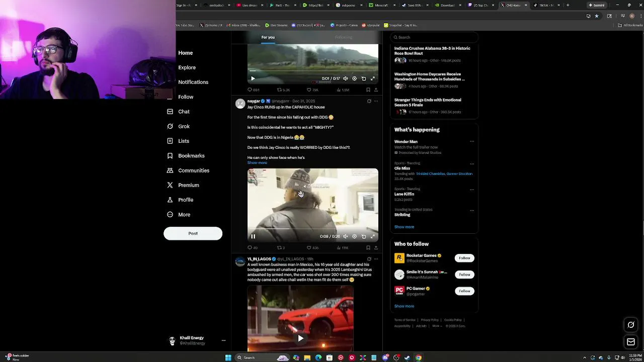Viewport: 644px width, 362px height.
Task: Open playback settings on Jay Cinco video
Action: 354,236
